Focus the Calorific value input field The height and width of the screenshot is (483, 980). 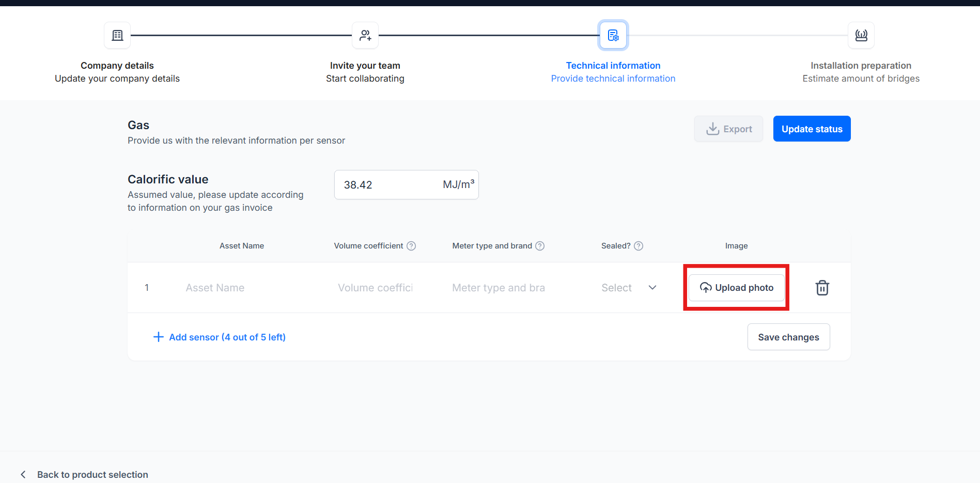point(407,184)
